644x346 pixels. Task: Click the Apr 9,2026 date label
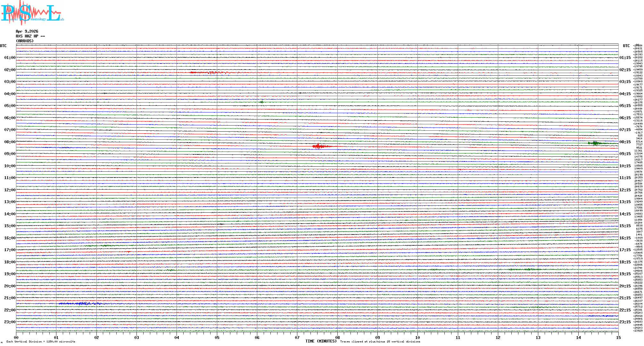27,31
